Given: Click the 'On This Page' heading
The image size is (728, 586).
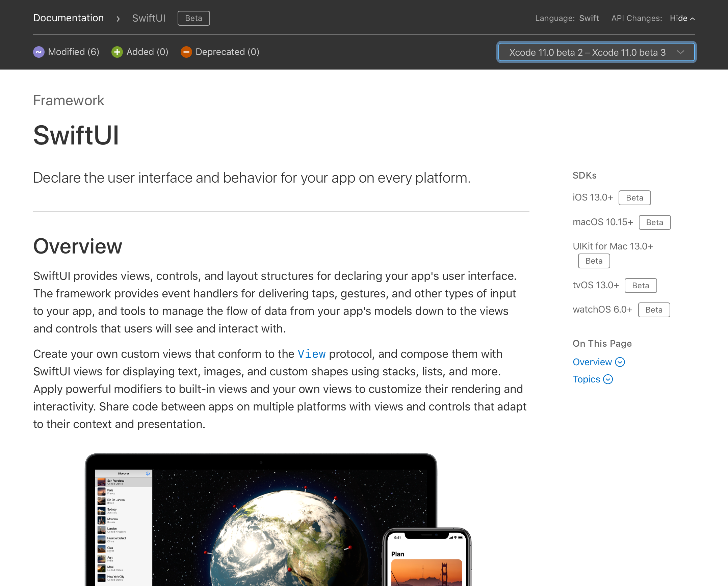Looking at the screenshot, I should click(602, 344).
